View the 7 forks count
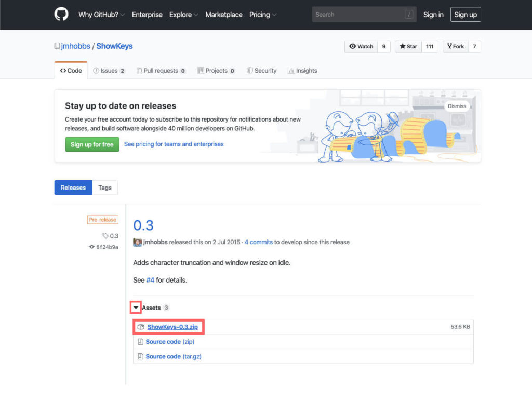The width and height of the screenshot is (532, 400). tap(475, 46)
